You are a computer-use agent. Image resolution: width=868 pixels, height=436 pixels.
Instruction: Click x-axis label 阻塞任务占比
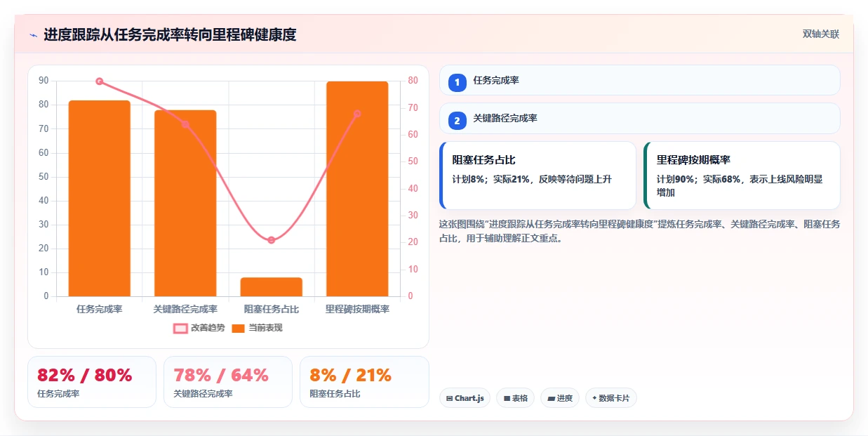[272, 309]
